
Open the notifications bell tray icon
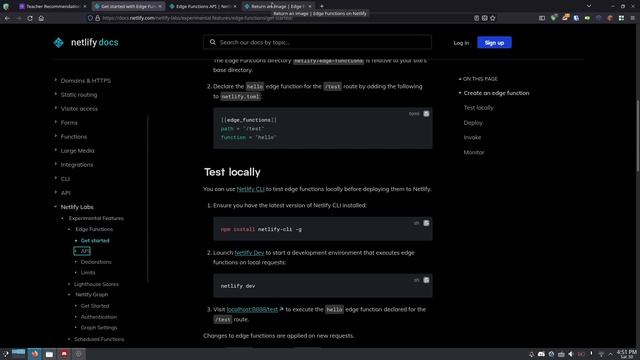(531, 354)
